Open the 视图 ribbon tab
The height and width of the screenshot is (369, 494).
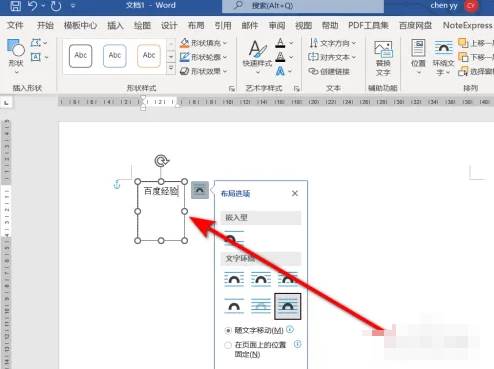[304, 25]
